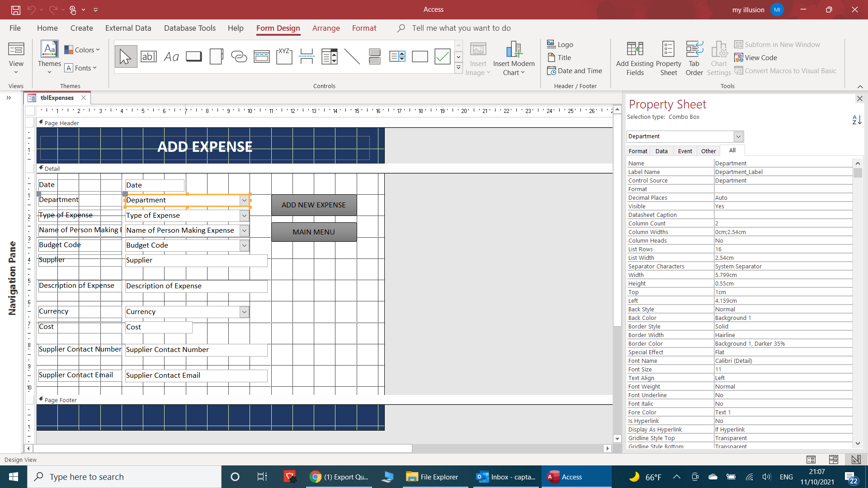Click the Type of Expense combo arrow

click(x=244, y=216)
